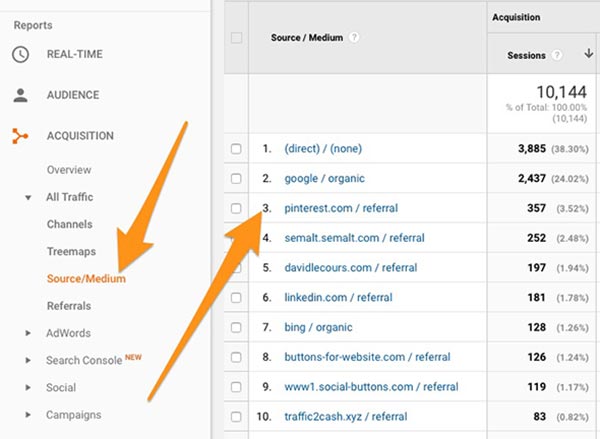Click the 3,885 sessions value

tap(532, 149)
